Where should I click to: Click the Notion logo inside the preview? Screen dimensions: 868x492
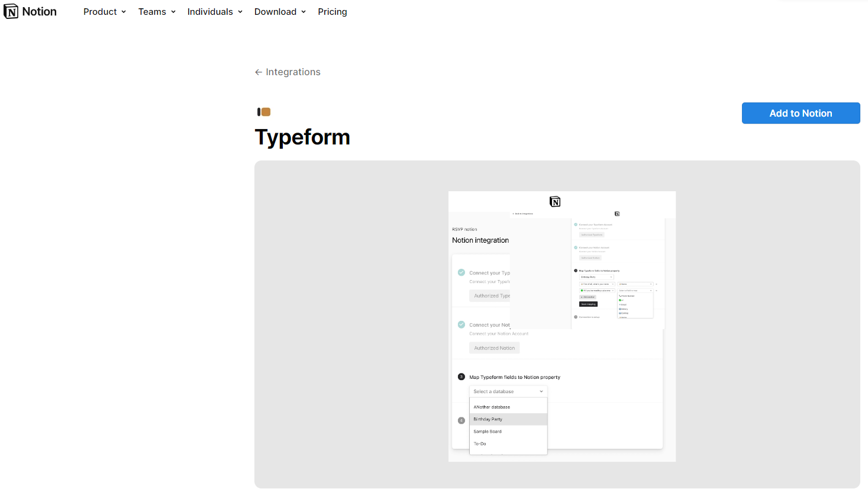[555, 202]
